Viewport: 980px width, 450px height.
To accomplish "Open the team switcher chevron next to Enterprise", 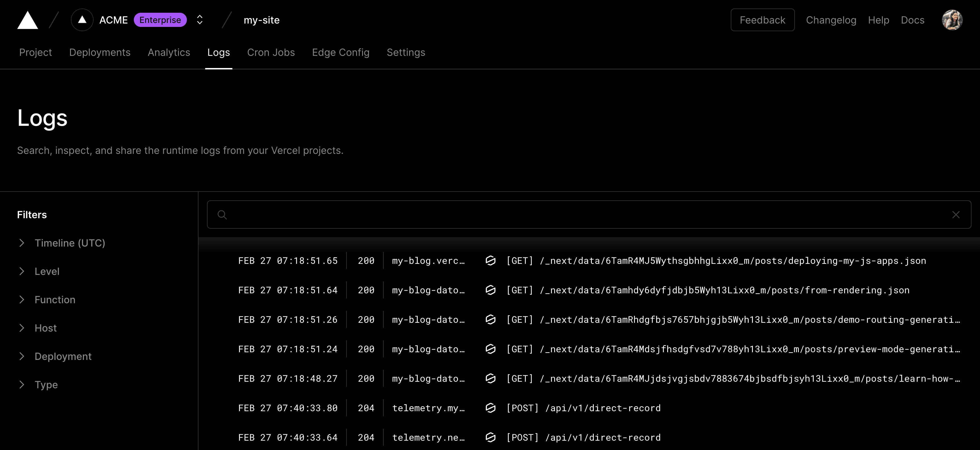I will pos(199,20).
